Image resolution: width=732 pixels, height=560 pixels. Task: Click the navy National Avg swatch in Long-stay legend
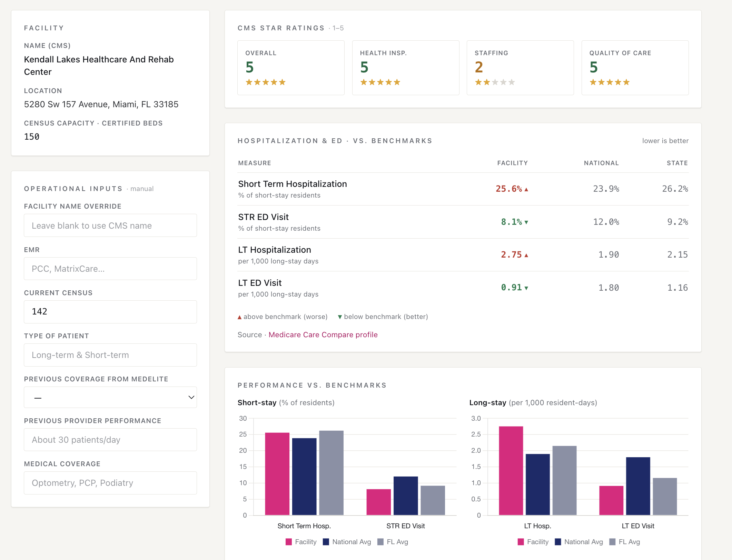pos(558,542)
